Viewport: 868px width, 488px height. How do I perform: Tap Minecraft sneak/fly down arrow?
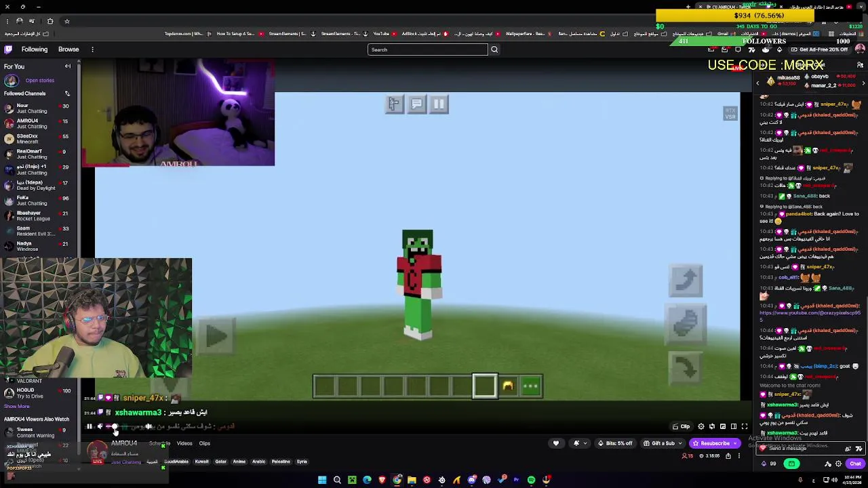point(686,368)
